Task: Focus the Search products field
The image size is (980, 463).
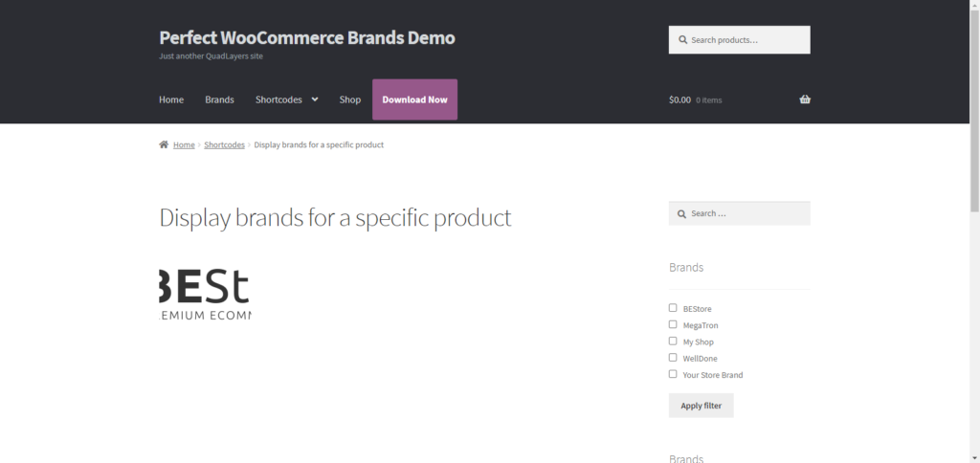Action: pyautogui.click(x=740, y=40)
